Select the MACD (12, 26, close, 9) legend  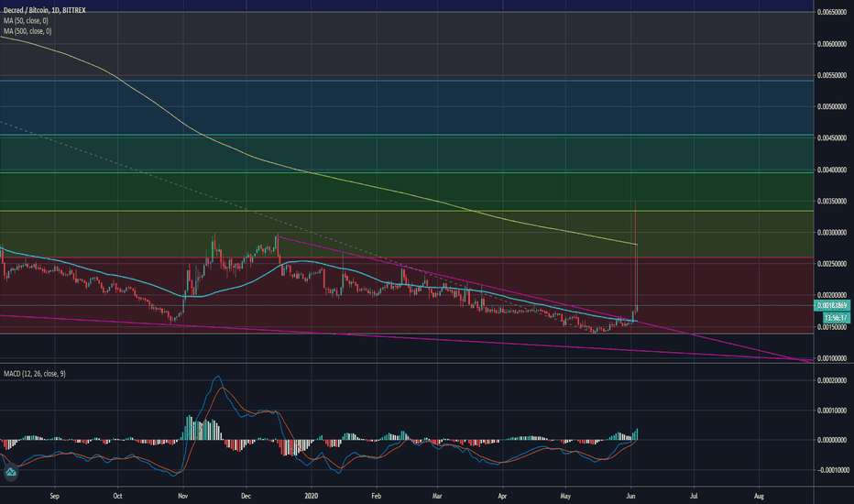tap(35, 374)
